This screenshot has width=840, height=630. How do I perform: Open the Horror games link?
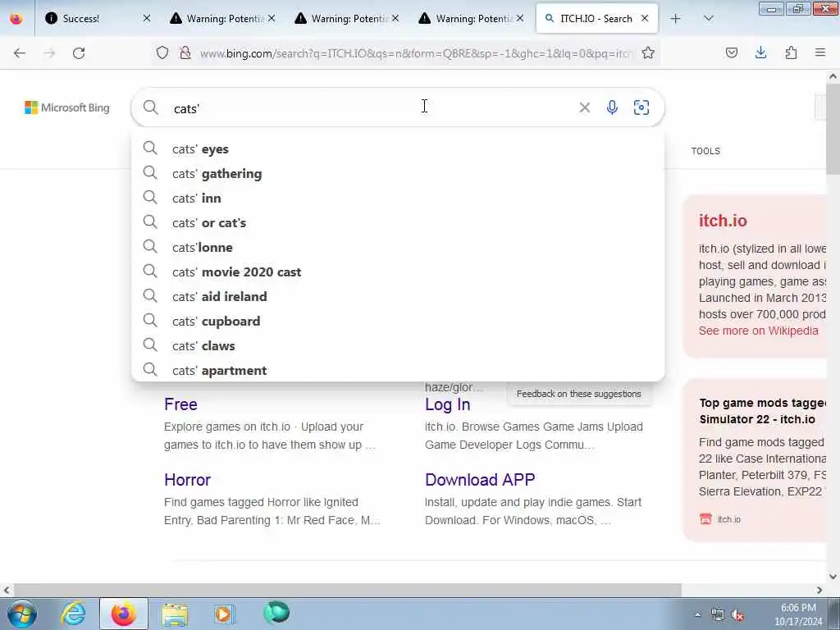tap(188, 480)
